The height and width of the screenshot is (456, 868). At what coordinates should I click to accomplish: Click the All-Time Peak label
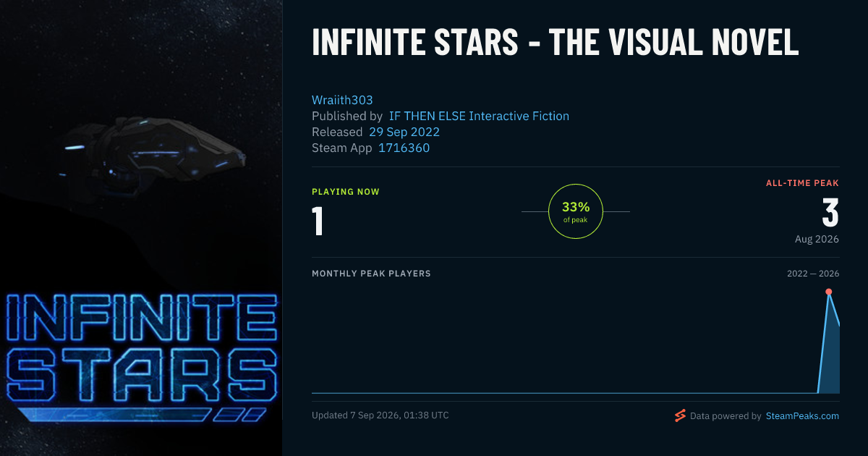802,183
